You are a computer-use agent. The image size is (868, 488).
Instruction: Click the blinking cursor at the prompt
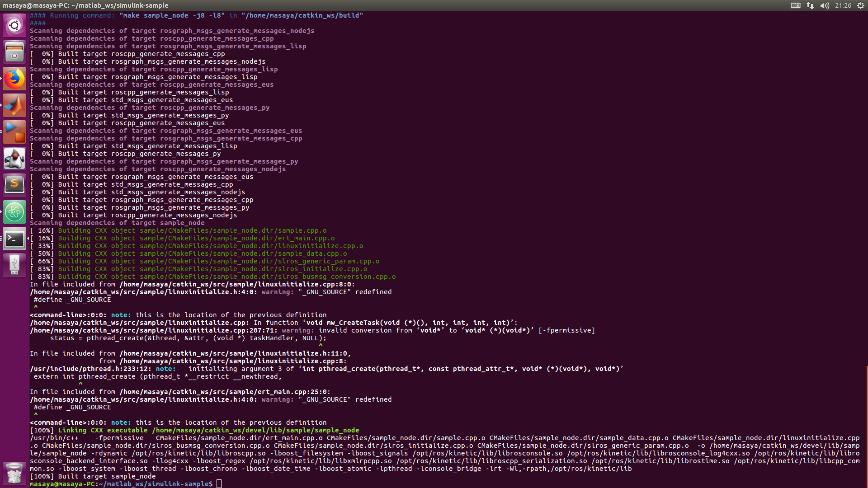[x=220, y=483]
